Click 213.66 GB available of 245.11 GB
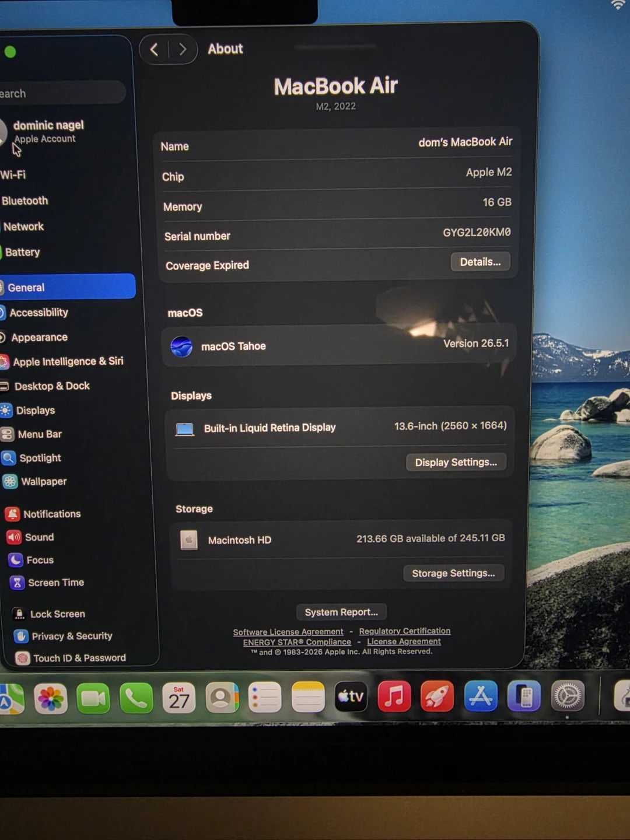The height and width of the screenshot is (840, 630). pyautogui.click(x=430, y=538)
